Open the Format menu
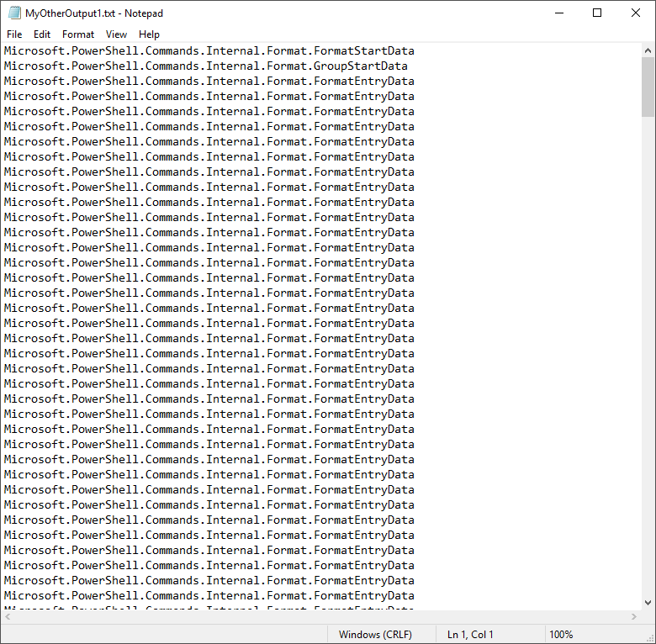 tap(78, 34)
